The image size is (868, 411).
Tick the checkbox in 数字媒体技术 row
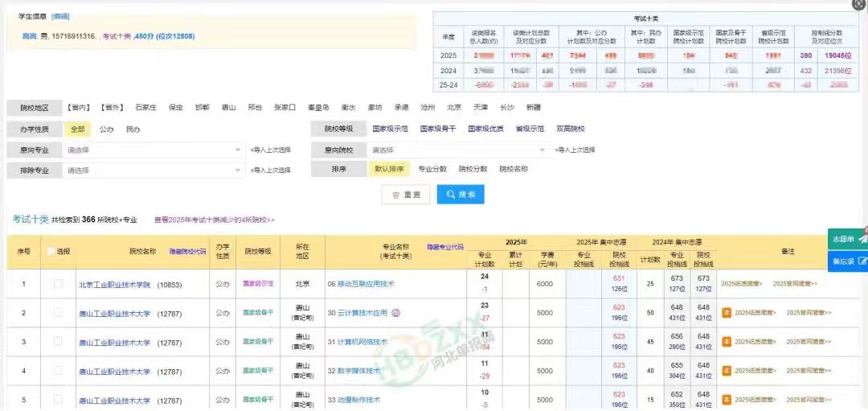[x=58, y=371]
